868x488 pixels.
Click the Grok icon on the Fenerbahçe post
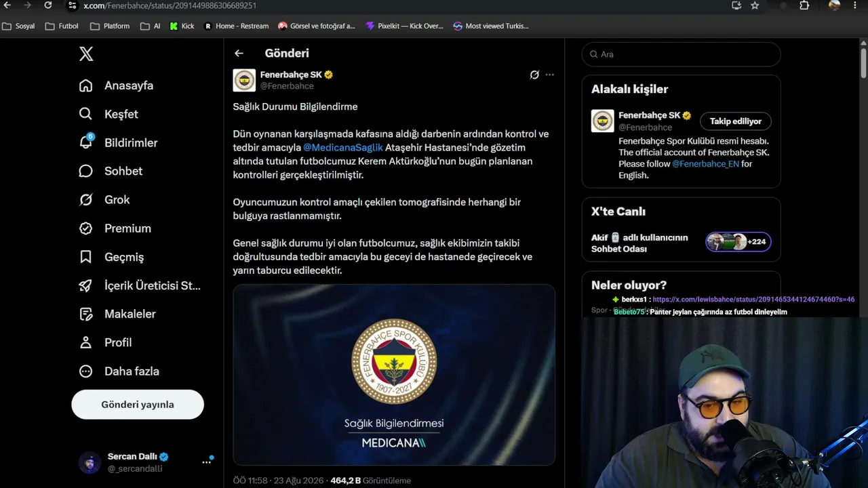point(534,75)
